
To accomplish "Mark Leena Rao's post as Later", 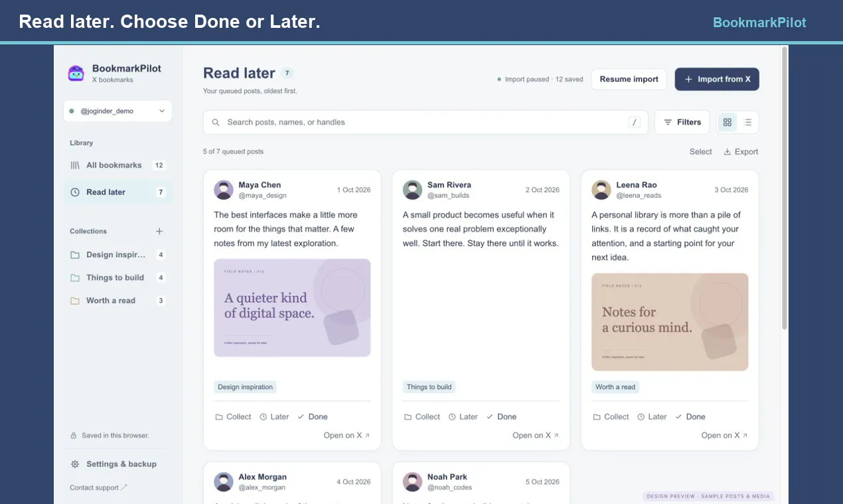I will pyautogui.click(x=652, y=417).
